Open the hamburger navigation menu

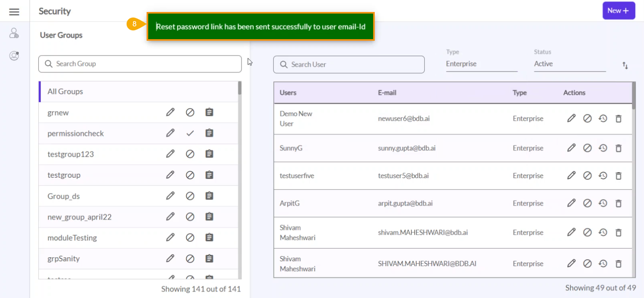point(14,12)
